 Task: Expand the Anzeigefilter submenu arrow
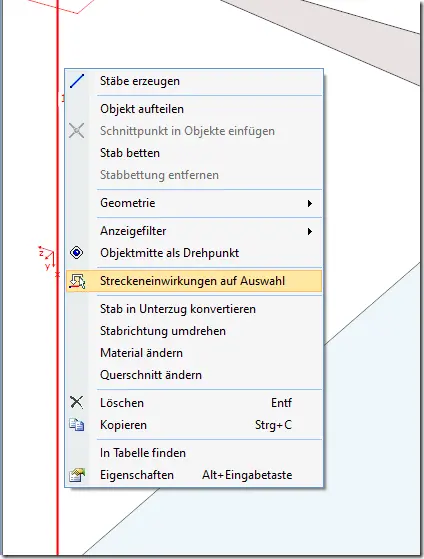[310, 231]
